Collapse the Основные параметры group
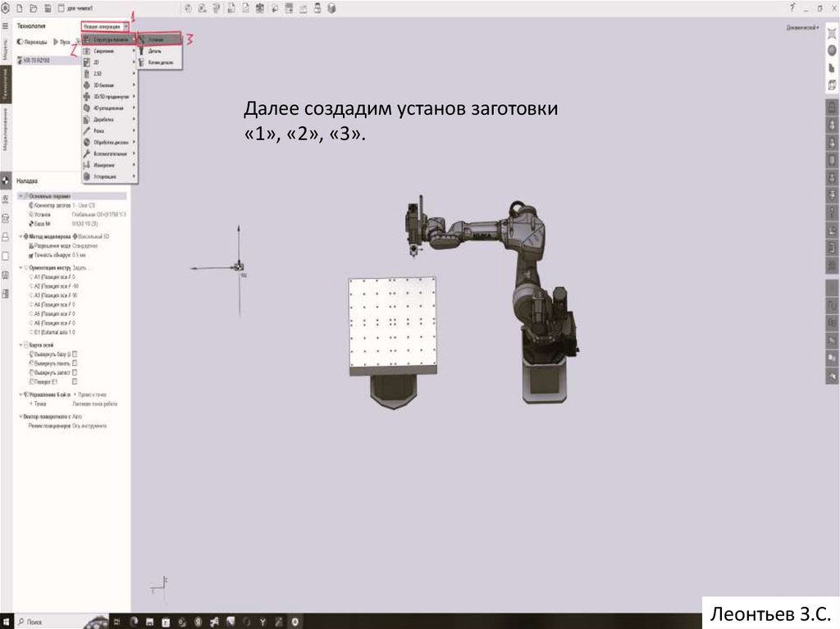Image resolution: width=840 pixels, height=629 pixels. 21,196
